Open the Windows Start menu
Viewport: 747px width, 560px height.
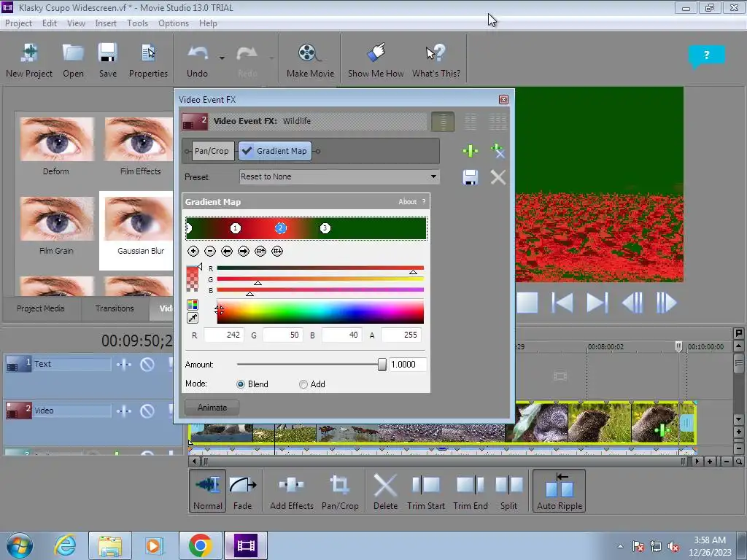coord(20,545)
